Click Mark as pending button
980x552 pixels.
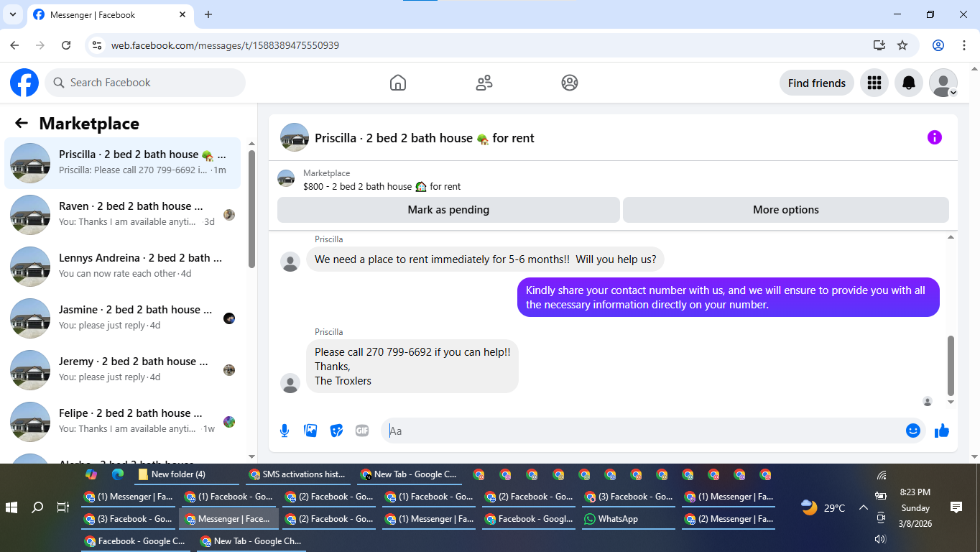[448, 210]
